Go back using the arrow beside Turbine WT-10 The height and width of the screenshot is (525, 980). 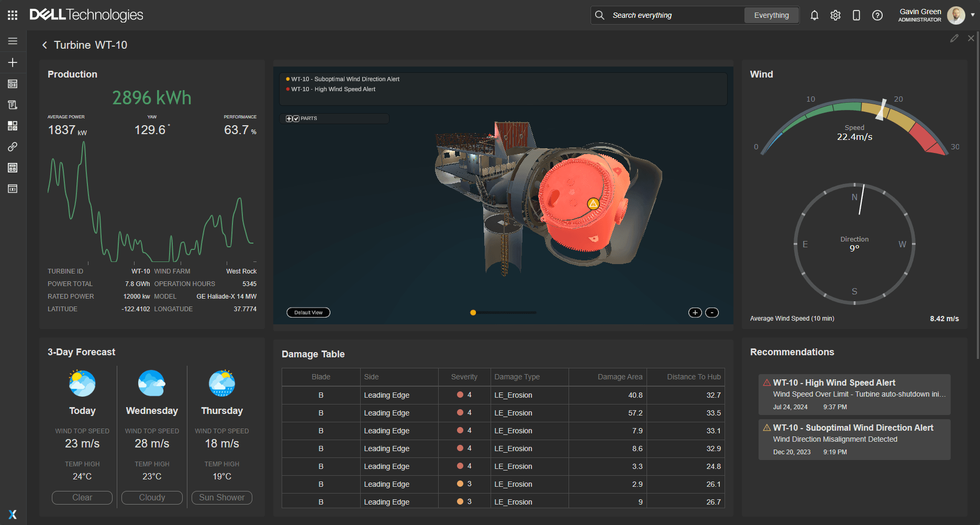[44, 45]
